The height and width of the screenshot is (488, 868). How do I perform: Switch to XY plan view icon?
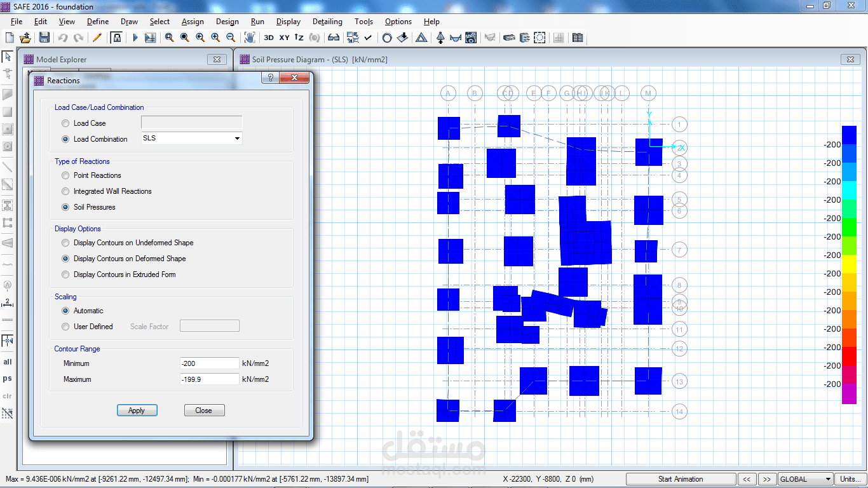tap(284, 37)
